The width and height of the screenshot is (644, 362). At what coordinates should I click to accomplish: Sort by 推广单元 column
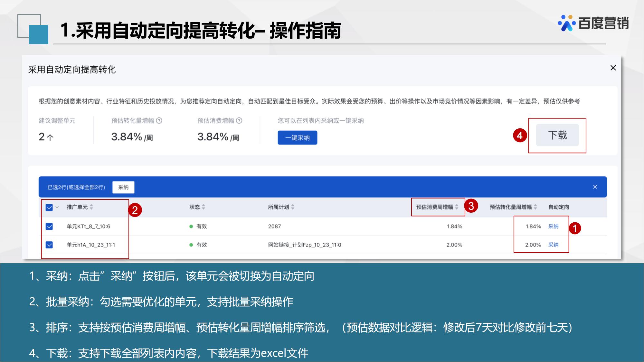pos(91,207)
